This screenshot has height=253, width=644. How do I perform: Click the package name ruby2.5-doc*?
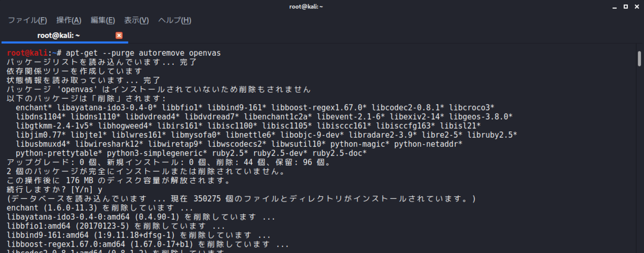pos(339,153)
